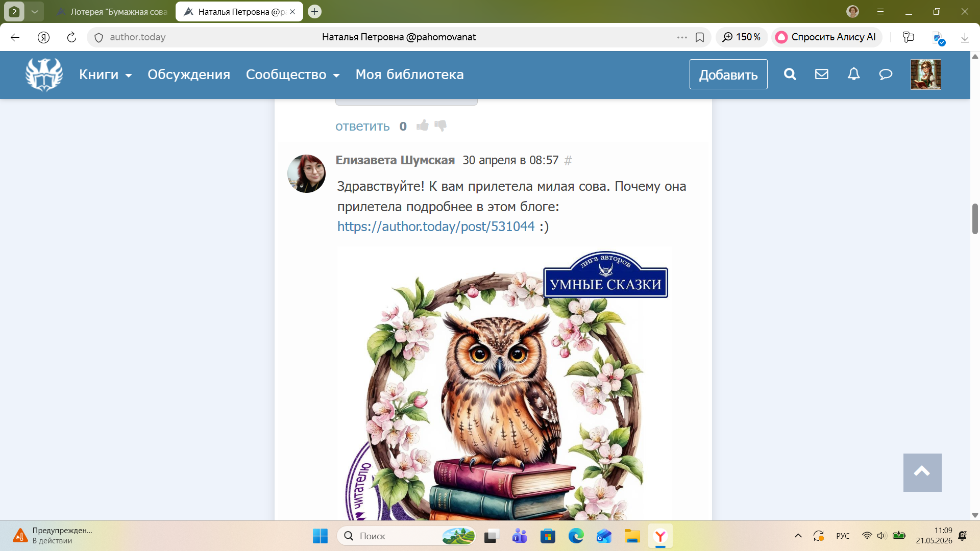Screen dimensions: 980x551
Task: Adjust the 150% zoom level
Action: click(x=742, y=37)
